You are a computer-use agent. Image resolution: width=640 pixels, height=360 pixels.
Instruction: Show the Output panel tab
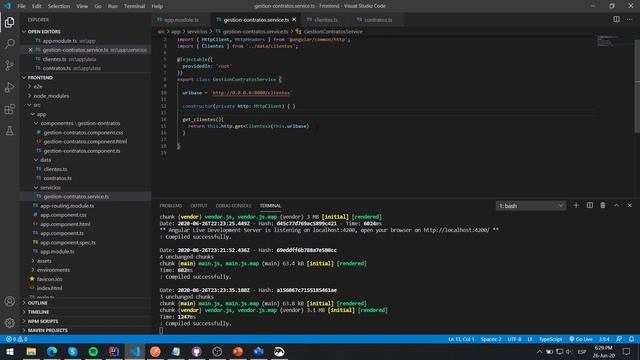pyautogui.click(x=199, y=206)
